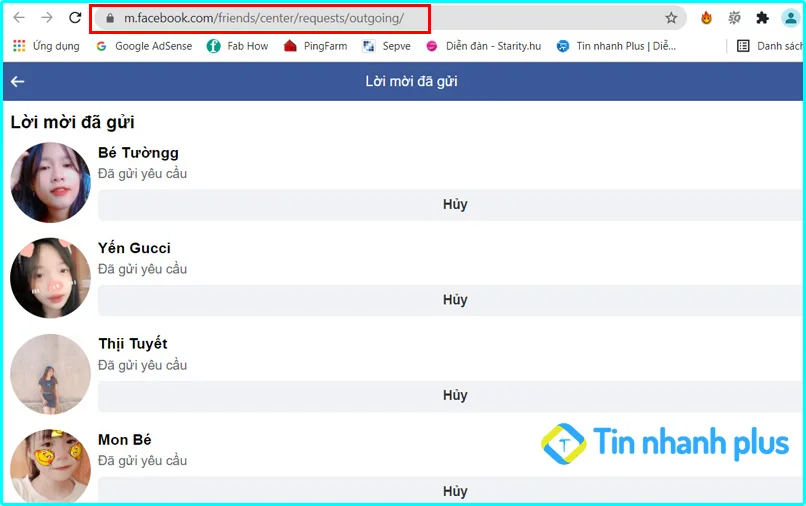Open the Danh sách reading list
This screenshot has width=806, height=506.
770,46
